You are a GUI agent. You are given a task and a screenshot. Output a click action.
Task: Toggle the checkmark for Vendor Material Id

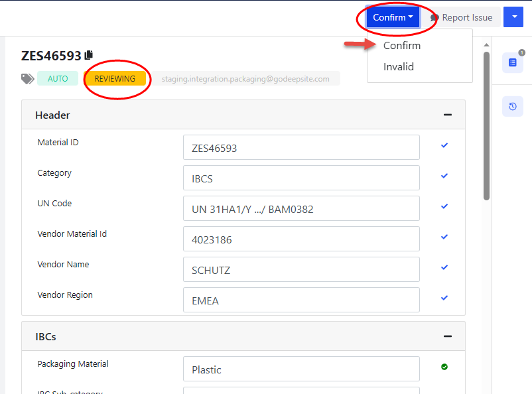point(444,237)
